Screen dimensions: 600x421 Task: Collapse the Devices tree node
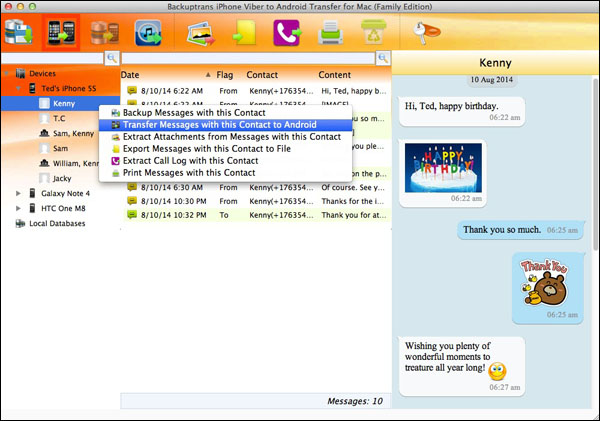[x=7, y=73]
